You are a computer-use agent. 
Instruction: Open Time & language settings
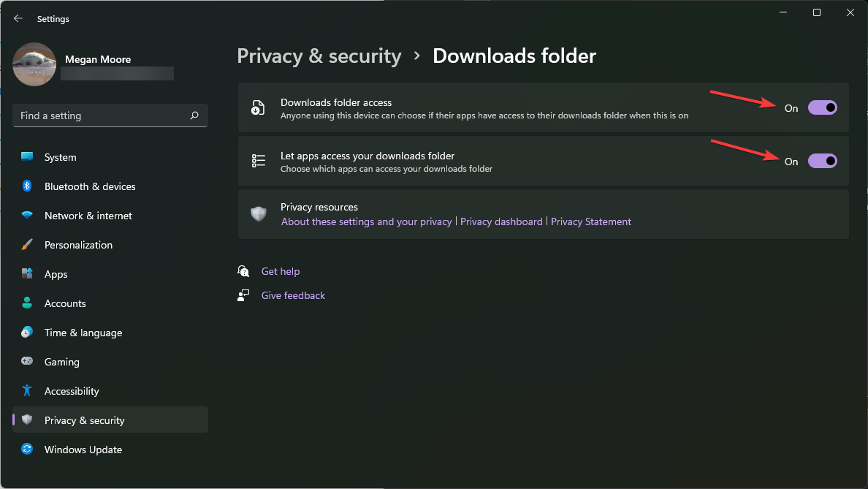click(83, 333)
